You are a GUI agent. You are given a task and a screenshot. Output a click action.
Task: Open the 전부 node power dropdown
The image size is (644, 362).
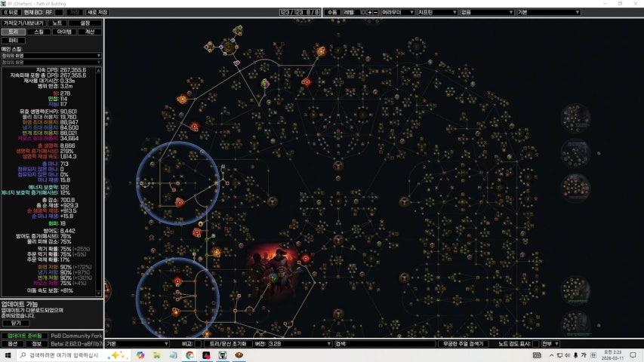(x=550, y=344)
